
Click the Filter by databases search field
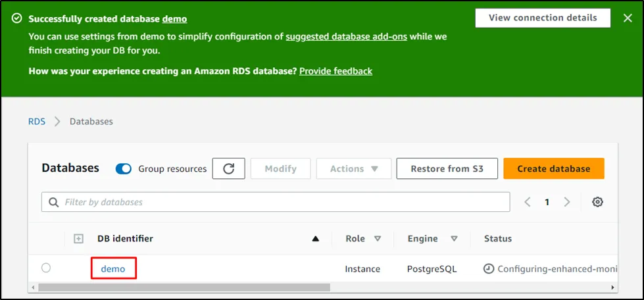pos(276,202)
